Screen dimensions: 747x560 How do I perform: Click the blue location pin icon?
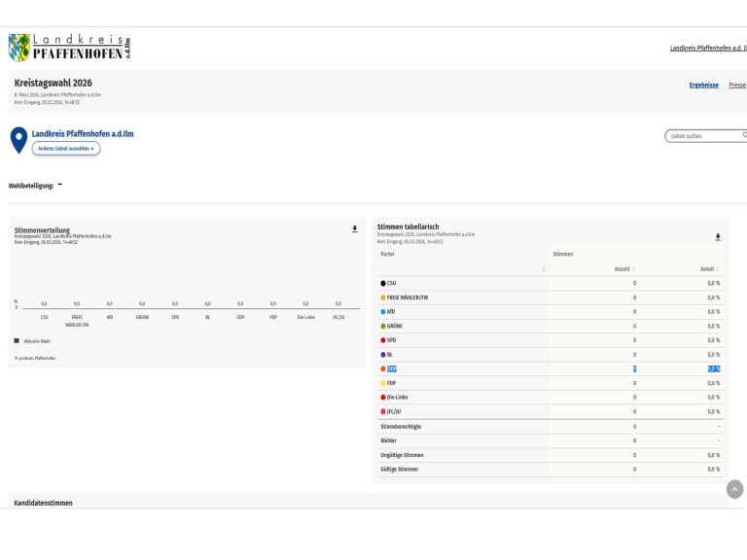pos(18,140)
